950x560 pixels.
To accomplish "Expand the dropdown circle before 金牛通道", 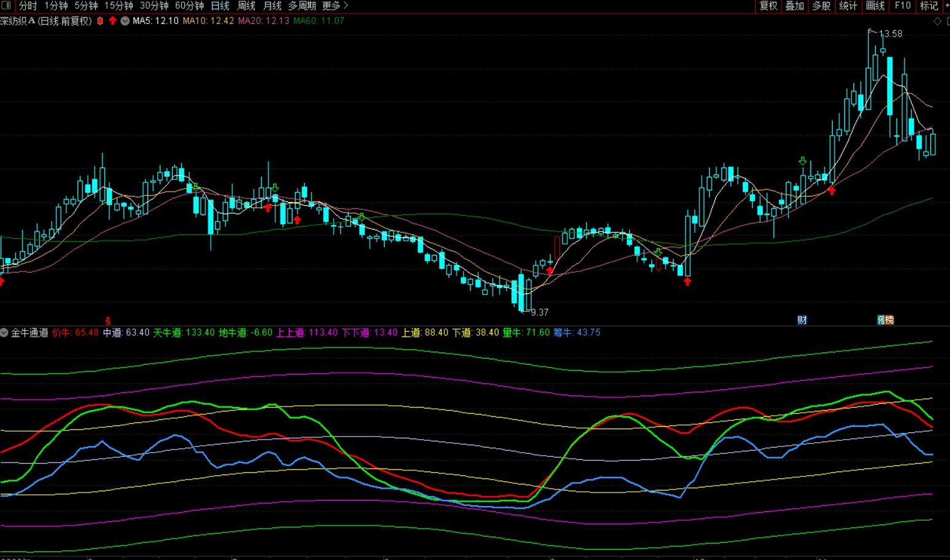I will [4, 333].
